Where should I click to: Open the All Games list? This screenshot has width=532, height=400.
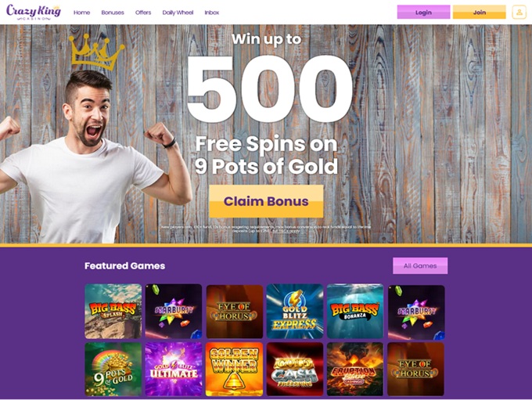420,266
